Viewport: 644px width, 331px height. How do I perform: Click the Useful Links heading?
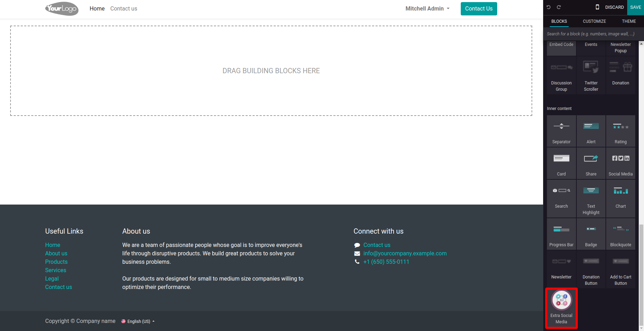coord(64,231)
